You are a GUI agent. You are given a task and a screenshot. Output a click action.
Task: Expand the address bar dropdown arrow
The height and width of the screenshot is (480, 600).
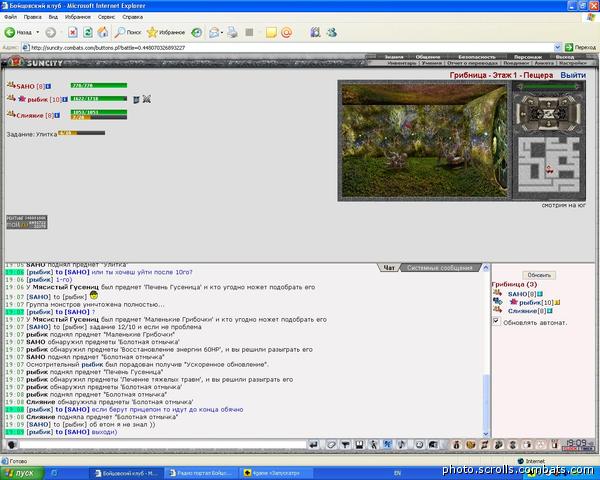point(558,47)
